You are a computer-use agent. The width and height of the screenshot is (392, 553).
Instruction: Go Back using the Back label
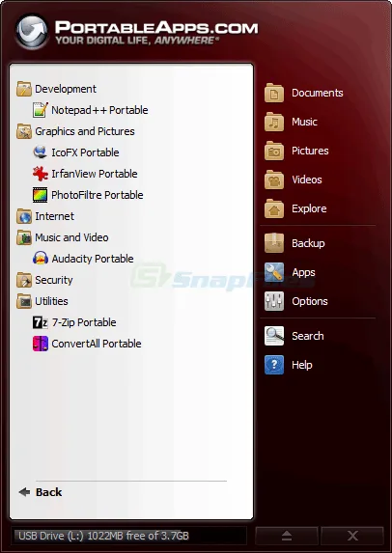[x=48, y=492]
